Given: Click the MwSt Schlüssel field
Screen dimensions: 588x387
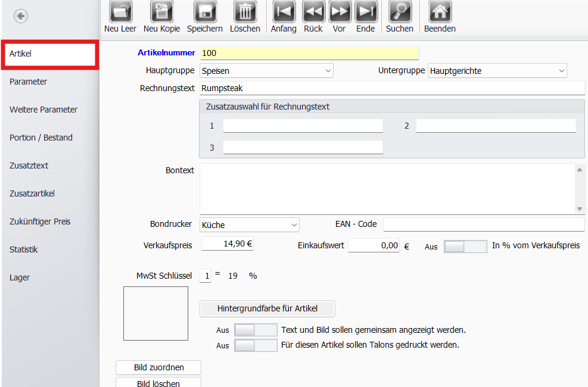Looking at the screenshot, I should coord(205,276).
